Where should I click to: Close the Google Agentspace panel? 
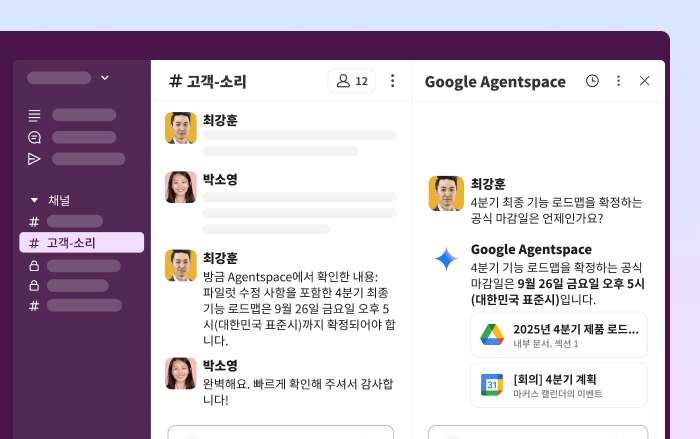[x=644, y=81]
